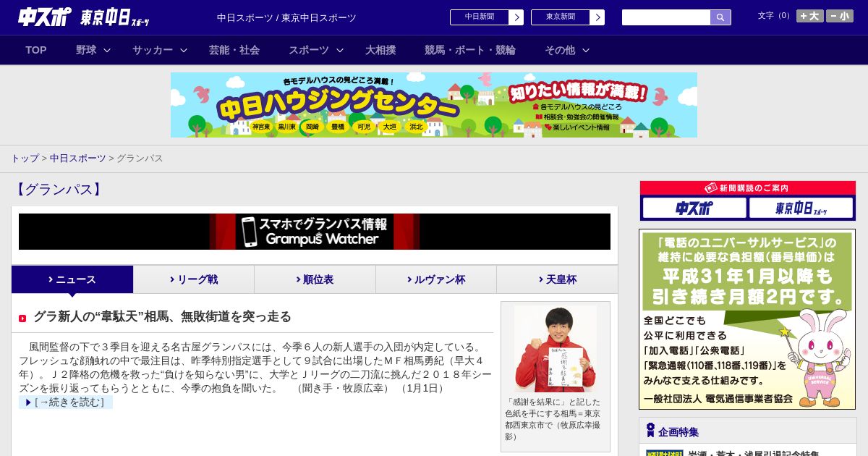Open photo of 相馬 holding signboard
Viewport: 868px width, 456px height.
click(x=556, y=349)
